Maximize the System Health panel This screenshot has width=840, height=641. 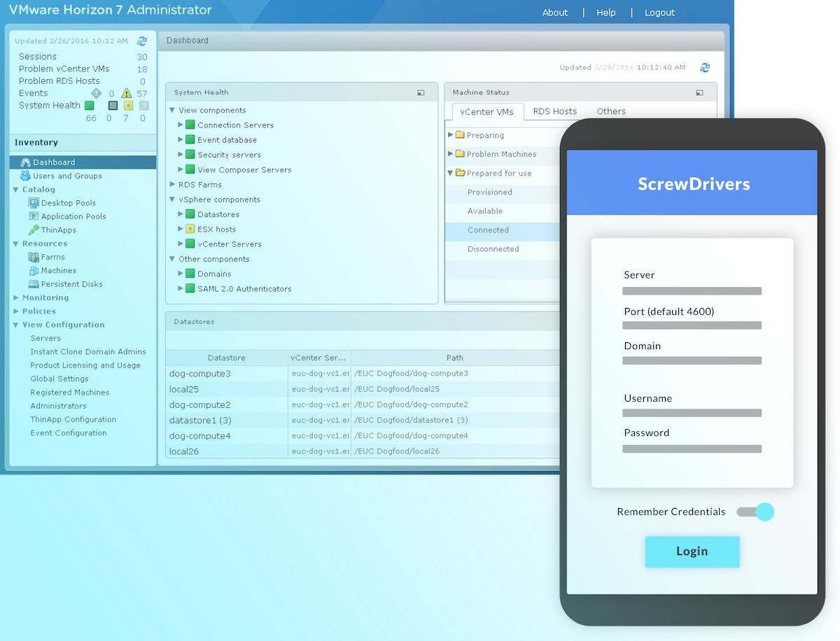click(421, 92)
